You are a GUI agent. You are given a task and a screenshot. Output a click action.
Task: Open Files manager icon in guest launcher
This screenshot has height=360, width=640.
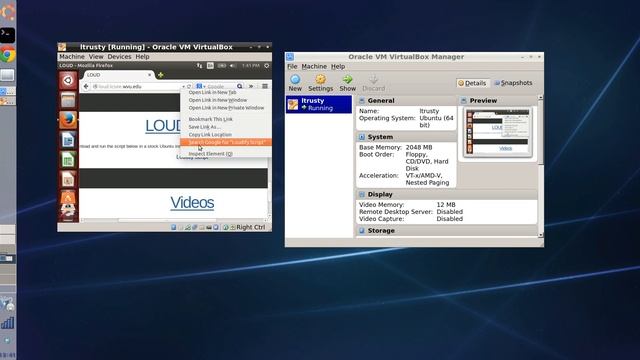[68, 100]
